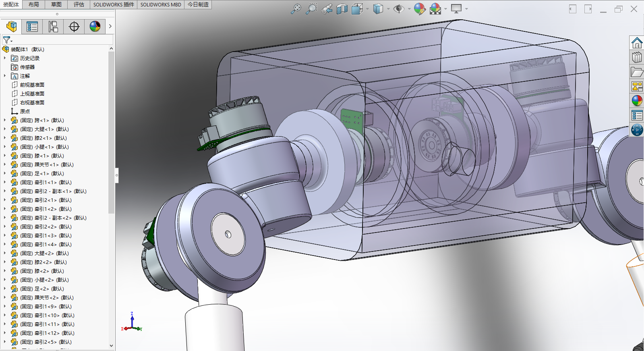Open Appearances color ball in task pane
Viewport: 644px width, 351px height.
click(637, 101)
